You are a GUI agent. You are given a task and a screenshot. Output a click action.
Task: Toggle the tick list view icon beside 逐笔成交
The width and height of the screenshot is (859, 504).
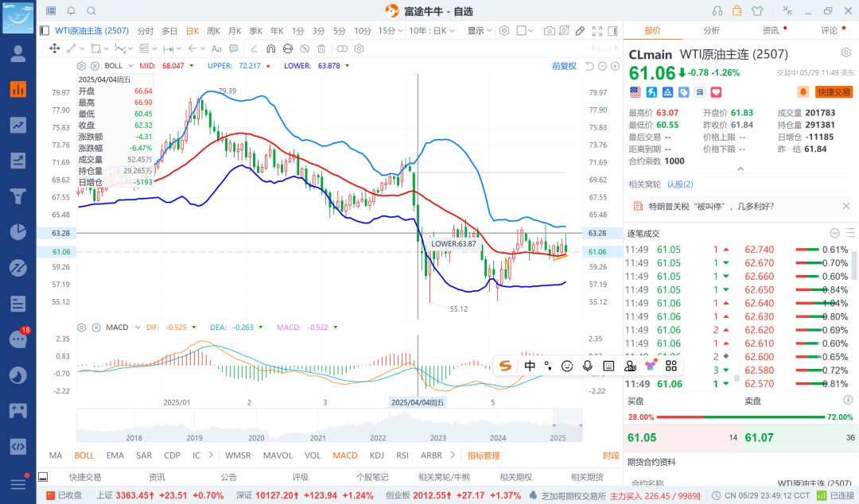pos(850,233)
